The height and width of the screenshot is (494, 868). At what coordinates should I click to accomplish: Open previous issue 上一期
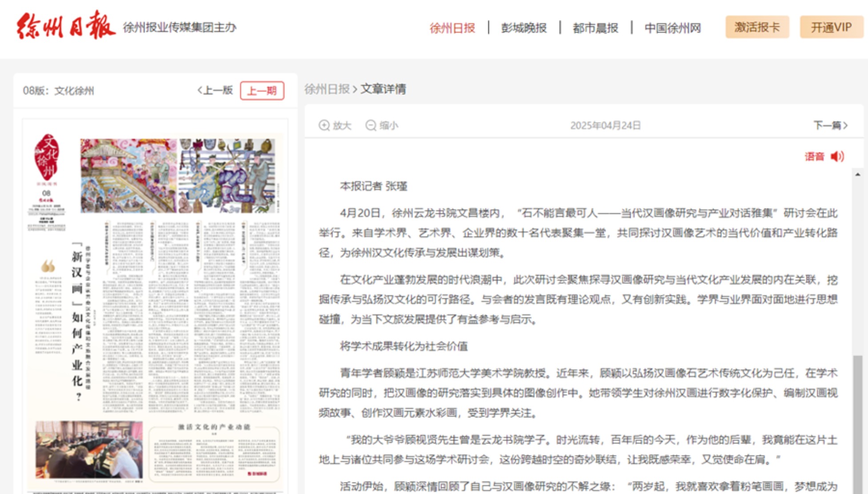tap(262, 91)
